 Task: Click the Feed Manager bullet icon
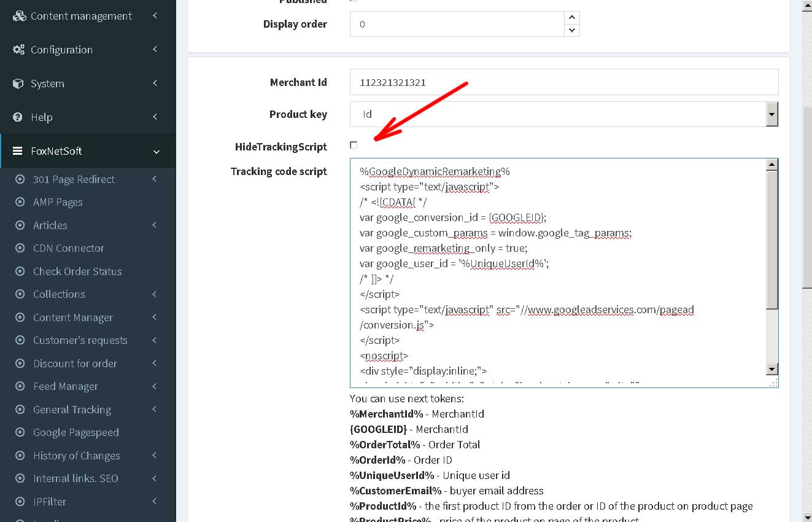click(x=20, y=386)
